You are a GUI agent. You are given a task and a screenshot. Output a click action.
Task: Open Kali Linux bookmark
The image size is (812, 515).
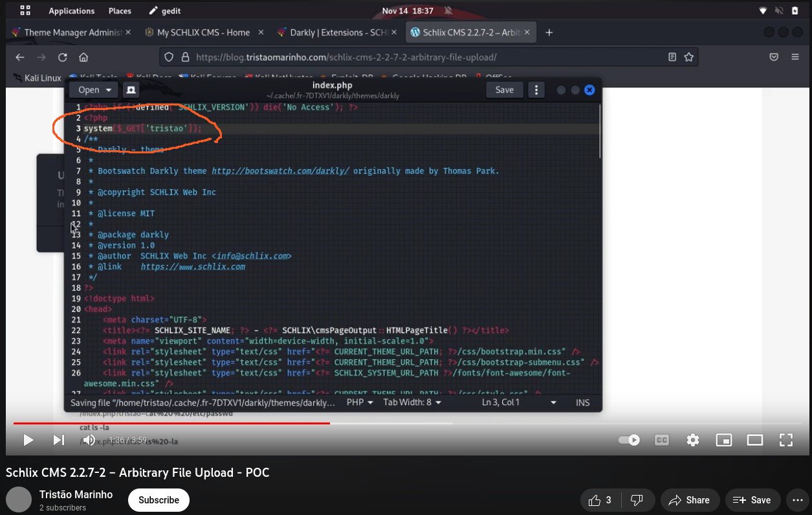click(x=36, y=78)
